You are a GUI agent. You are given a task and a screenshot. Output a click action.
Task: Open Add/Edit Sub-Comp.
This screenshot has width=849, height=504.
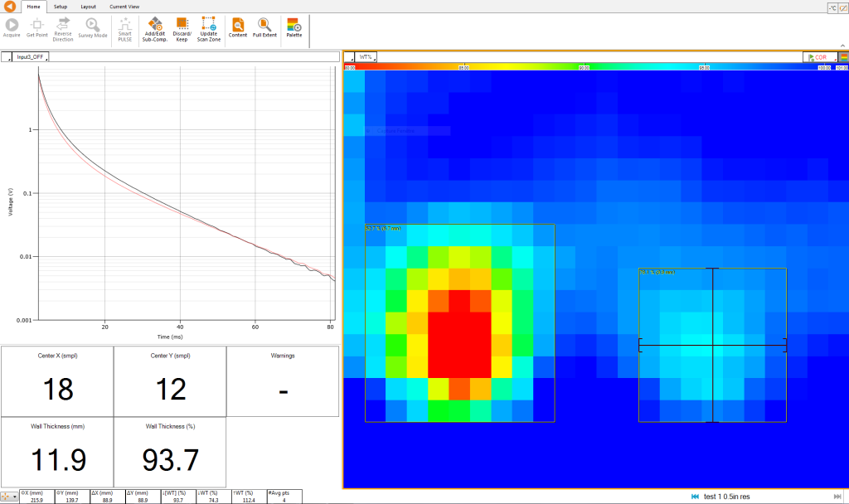[x=153, y=27]
